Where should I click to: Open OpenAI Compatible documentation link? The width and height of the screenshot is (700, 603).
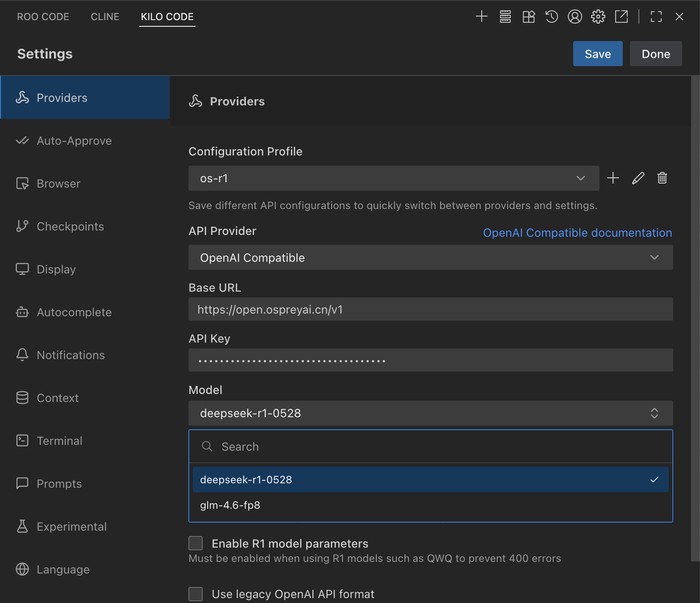click(x=577, y=233)
